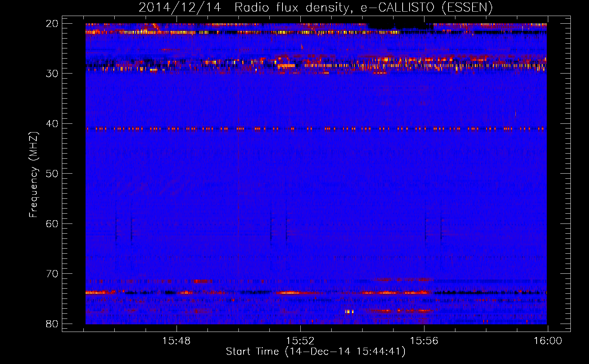Click the 50 MHz frequency tick label
Viewport: 589px width, 364px height.
52,174
